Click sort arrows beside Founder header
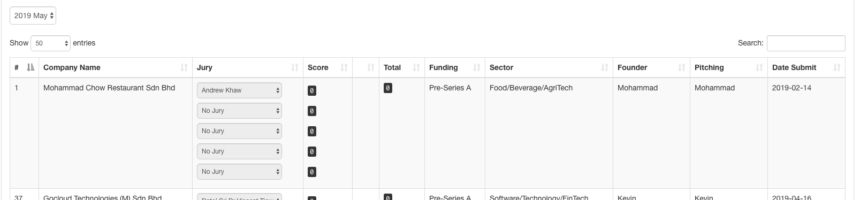This screenshot has height=200, width=868. click(x=682, y=67)
